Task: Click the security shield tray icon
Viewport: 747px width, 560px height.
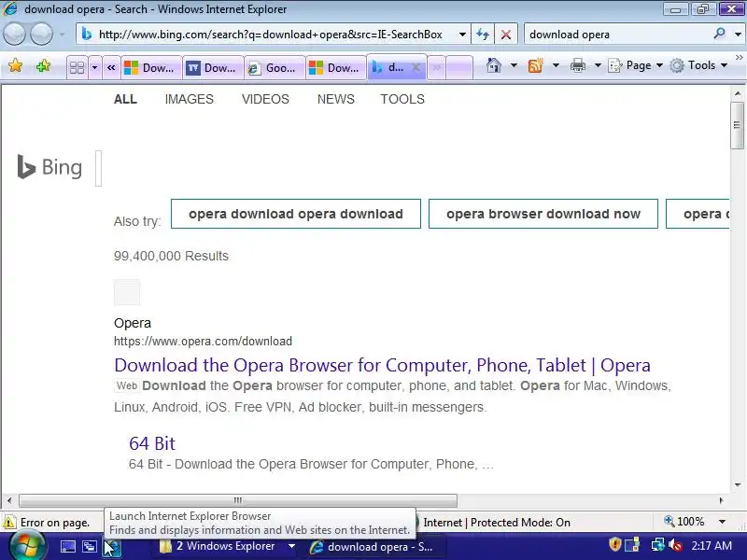Action: (x=614, y=544)
